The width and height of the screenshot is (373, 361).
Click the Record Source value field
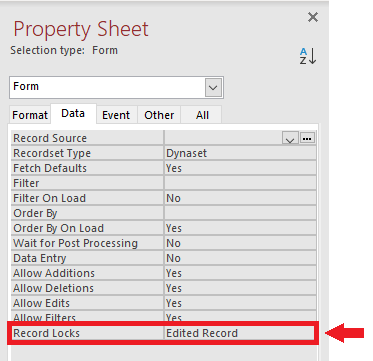click(223, 138)
